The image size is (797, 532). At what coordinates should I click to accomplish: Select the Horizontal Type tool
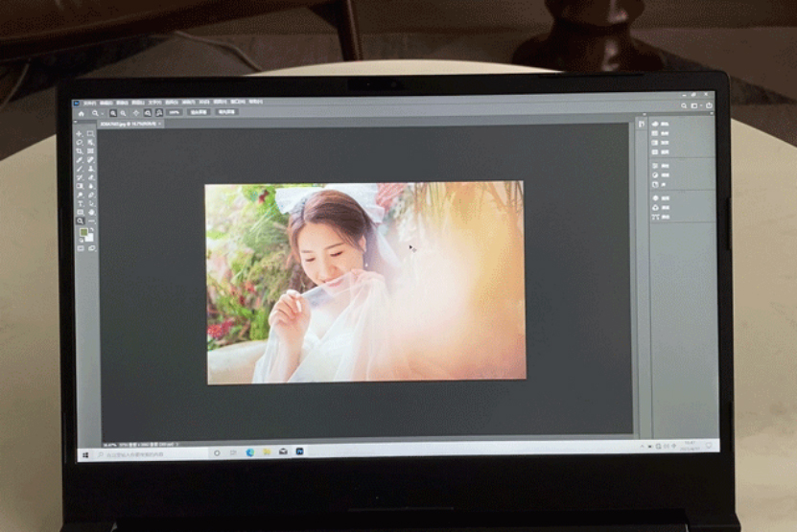point(81,203)
